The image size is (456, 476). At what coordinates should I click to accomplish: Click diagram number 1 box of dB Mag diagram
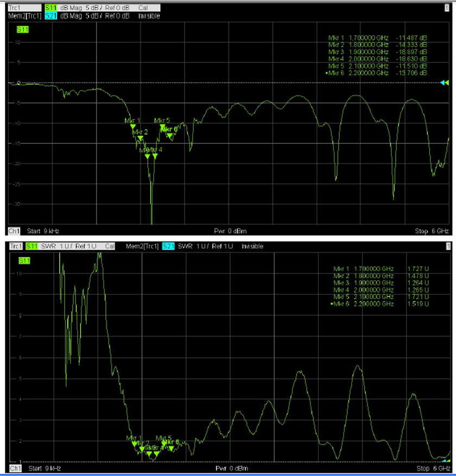click(447, 8)
